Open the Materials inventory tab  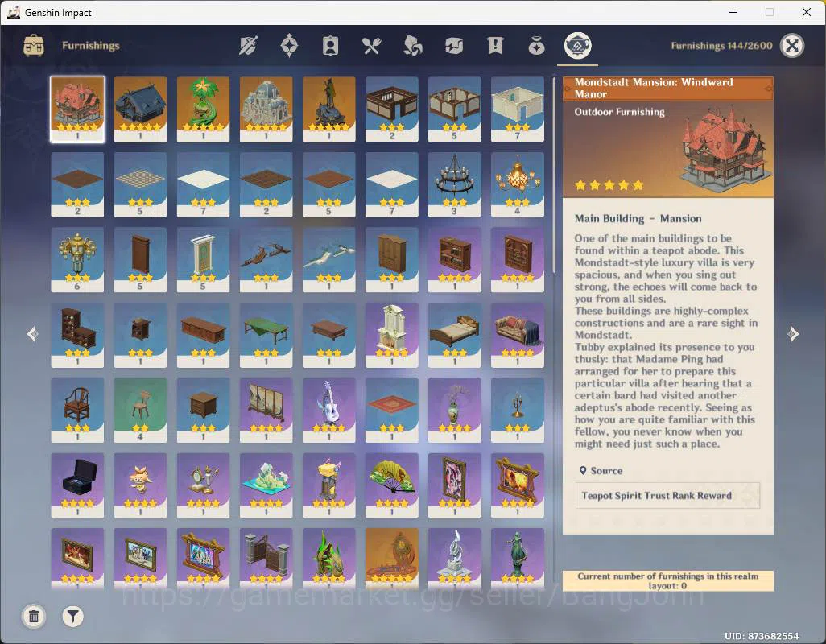[x=412, y=46]
